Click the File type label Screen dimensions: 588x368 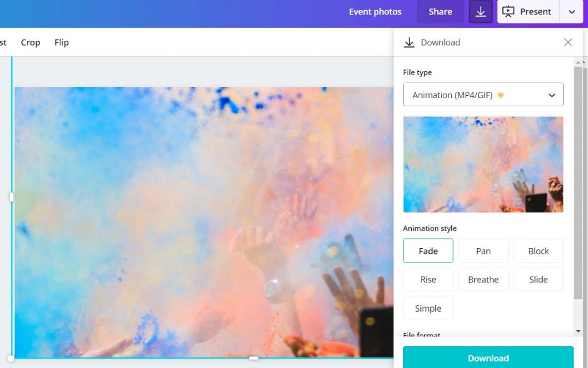click(x=417, y=72)
